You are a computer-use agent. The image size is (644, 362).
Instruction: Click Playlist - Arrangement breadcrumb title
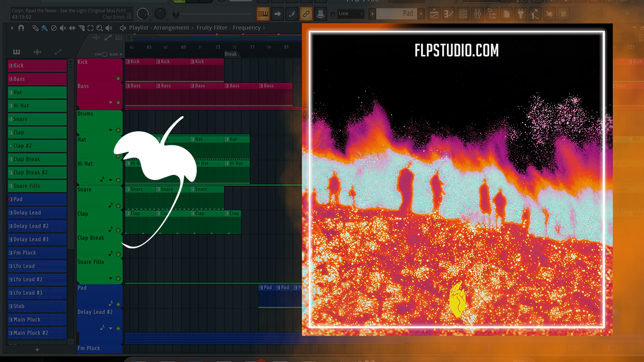(159, 28)
